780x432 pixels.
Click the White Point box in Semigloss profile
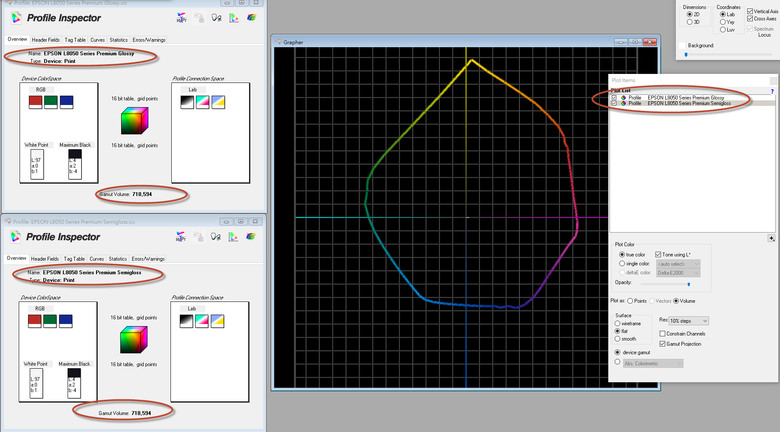coord(36,383)
